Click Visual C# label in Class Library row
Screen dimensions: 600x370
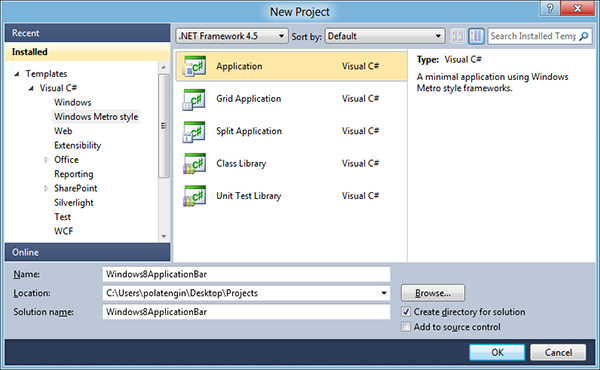point(360,164)
